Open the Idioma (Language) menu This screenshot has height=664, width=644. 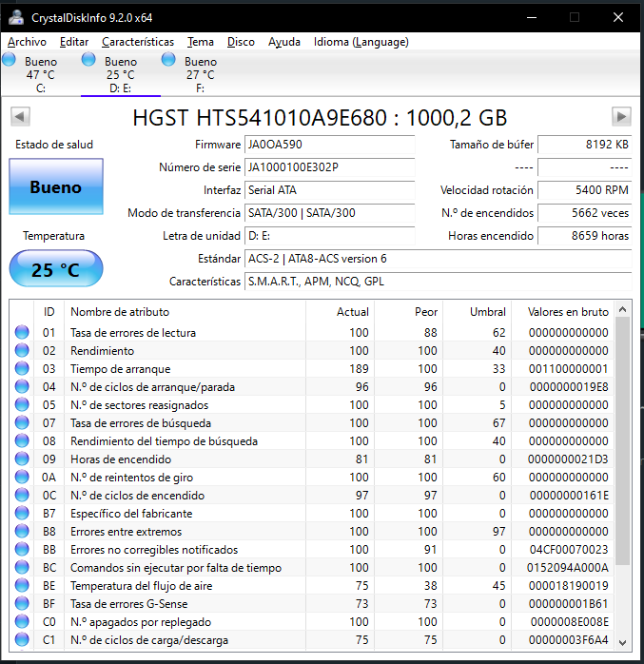tap(361, 42)
